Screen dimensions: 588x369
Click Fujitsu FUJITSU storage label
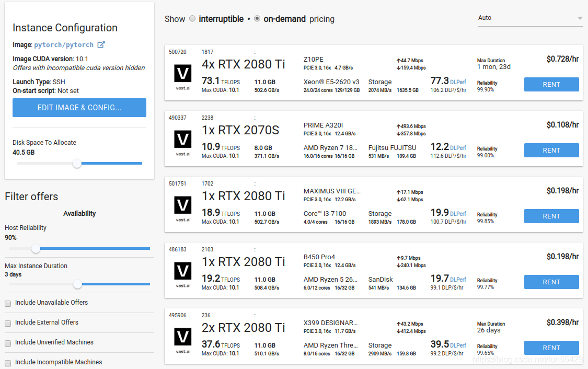[x=392, y=148]
